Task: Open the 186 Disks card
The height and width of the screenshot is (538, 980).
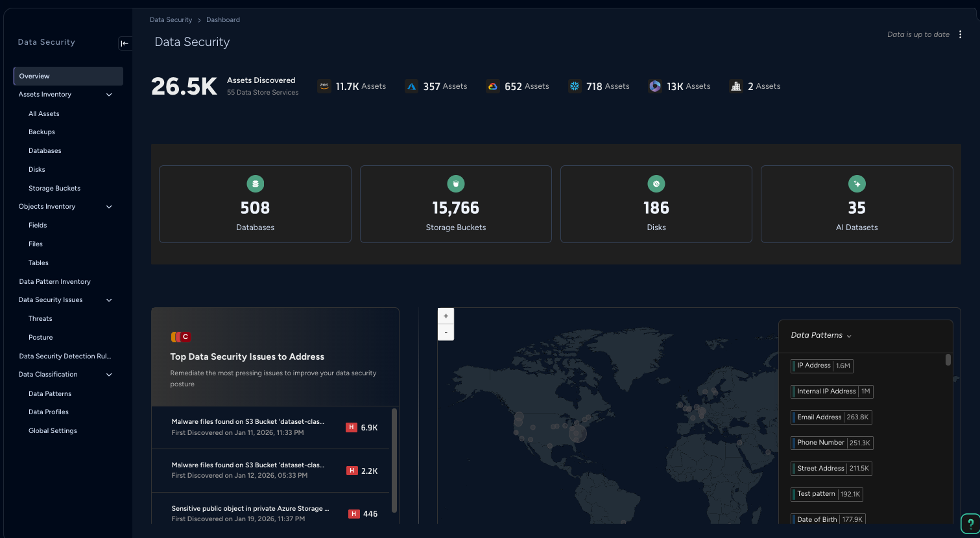Action: (656, 204)
